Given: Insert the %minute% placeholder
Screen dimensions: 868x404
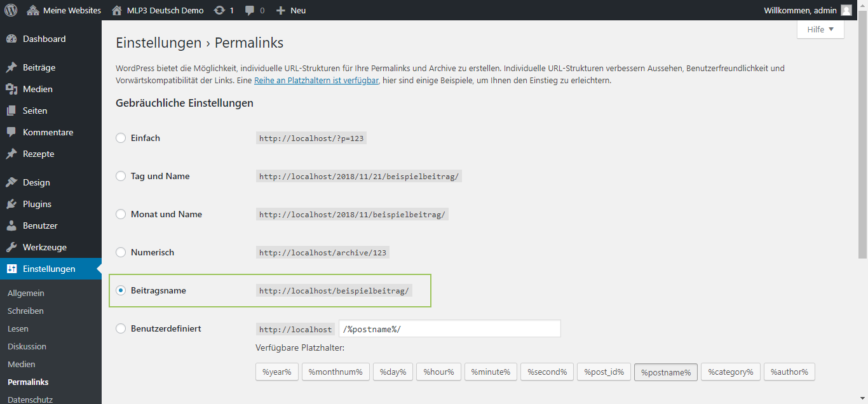Looking at the screenshot, I should (x=491, y=372).
